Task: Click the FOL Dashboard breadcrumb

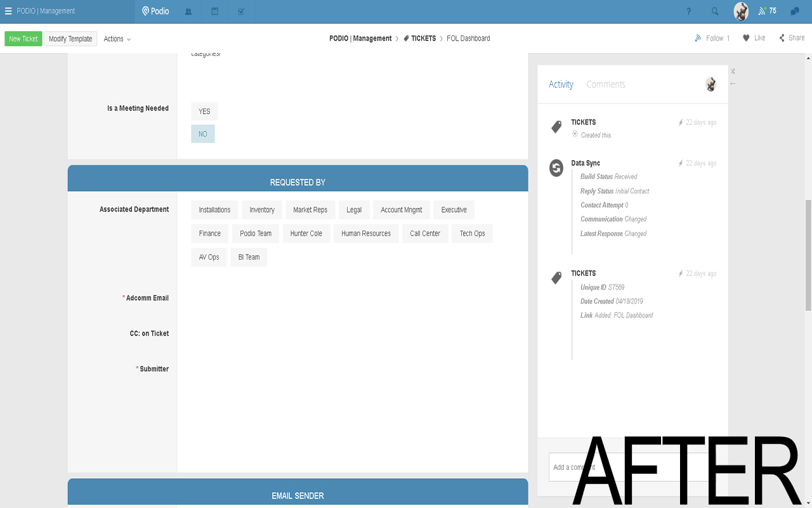Action: [x=468, y=39]
